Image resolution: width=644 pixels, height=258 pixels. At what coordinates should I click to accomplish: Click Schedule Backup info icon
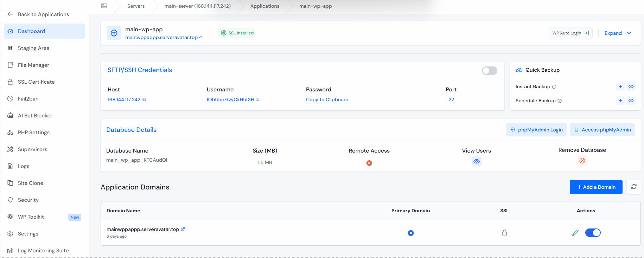(560, 101)
